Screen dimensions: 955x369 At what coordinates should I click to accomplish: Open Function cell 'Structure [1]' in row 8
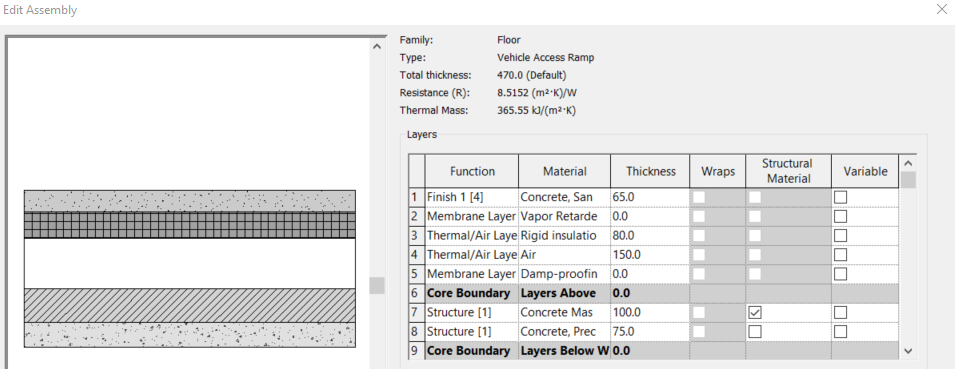472,332
